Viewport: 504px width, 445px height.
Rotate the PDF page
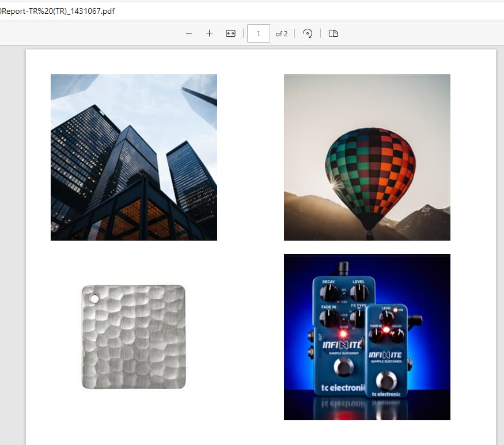click(308, 33)
